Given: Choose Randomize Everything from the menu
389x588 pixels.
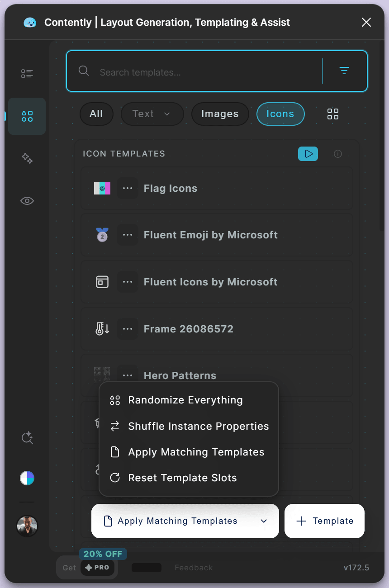Looking at the screenshot, I should tap(189, 400).
